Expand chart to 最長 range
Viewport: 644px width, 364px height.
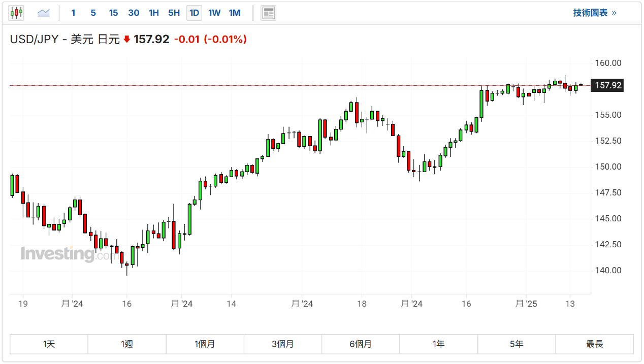(x=594, y=344)
